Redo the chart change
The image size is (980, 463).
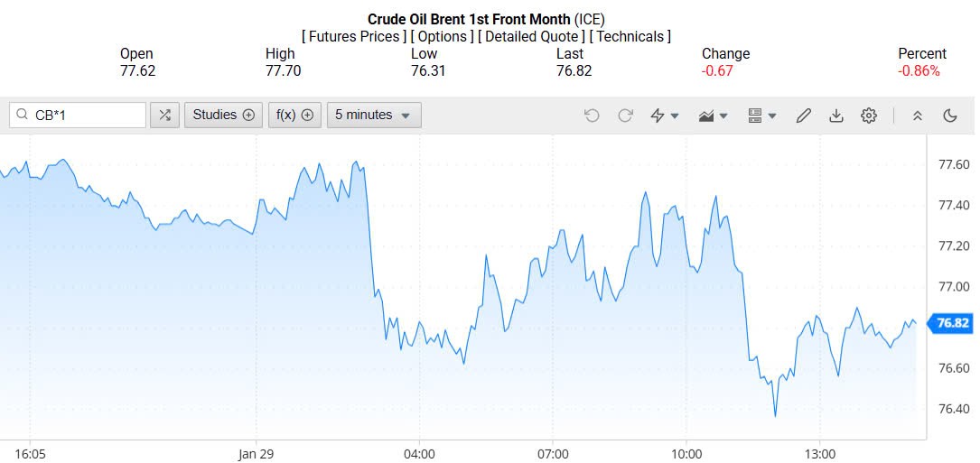pyautogui.click(x=625, y=116)
